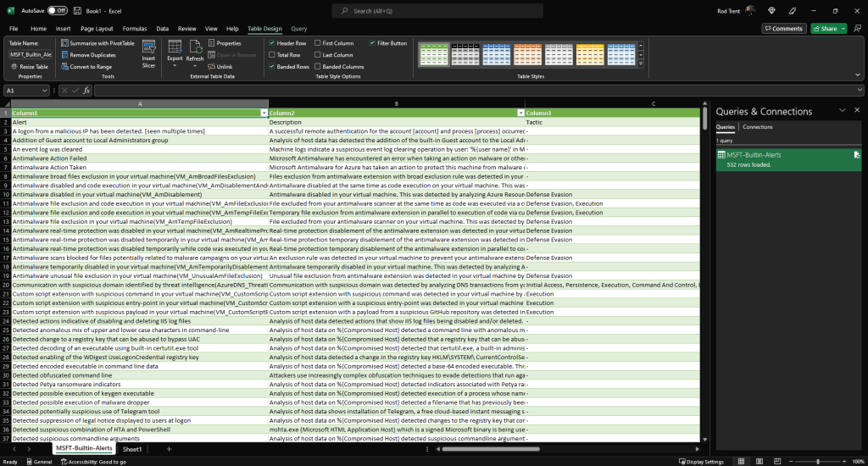The image size is (868, 466).
Task: Switch to Formulas ribbon tab
Action: (x=135, y=29)
